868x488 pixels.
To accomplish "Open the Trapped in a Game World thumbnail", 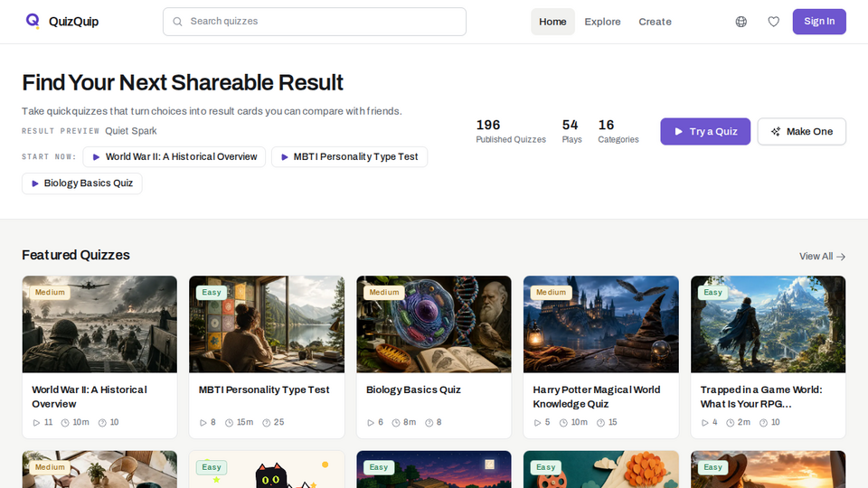I will tap(769, 324).
